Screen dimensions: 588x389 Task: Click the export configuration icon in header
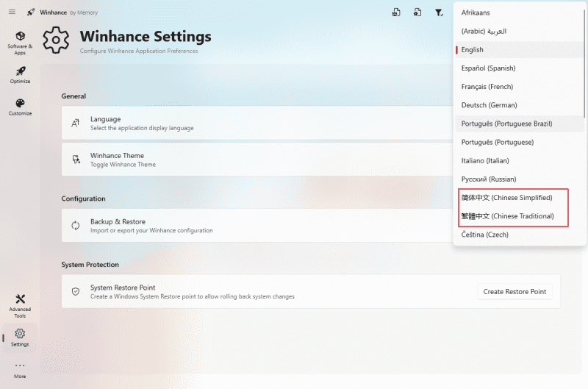(396, 13)
